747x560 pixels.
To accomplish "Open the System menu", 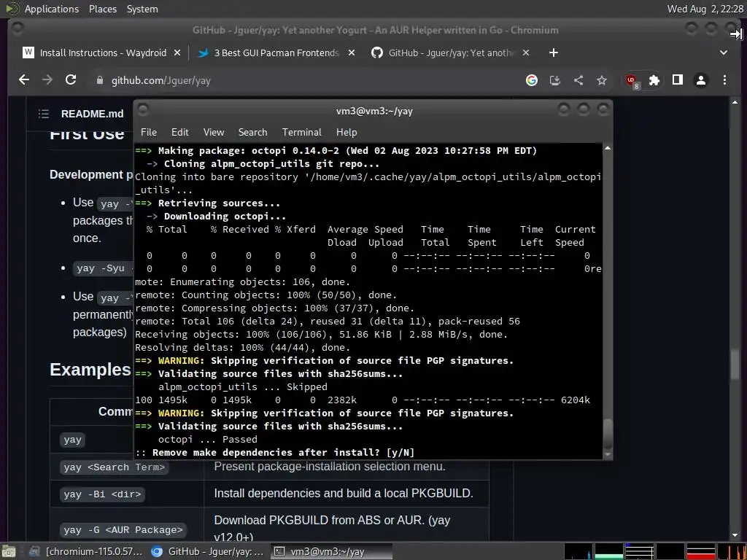I will 142,9.
